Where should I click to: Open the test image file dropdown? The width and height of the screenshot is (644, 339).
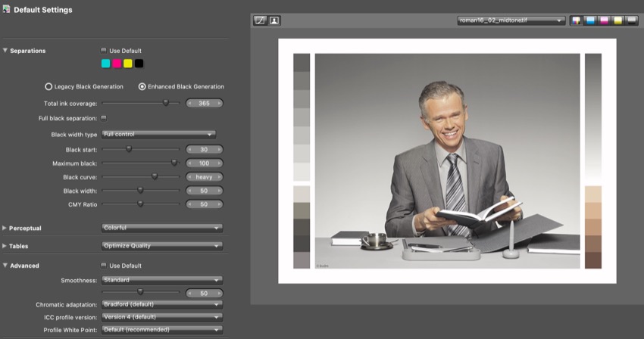click(511, 21)
